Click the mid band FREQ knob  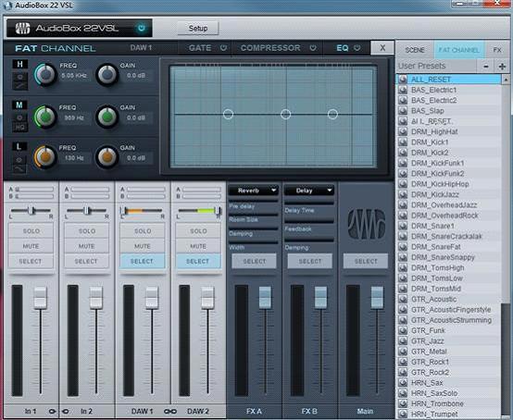45,117
